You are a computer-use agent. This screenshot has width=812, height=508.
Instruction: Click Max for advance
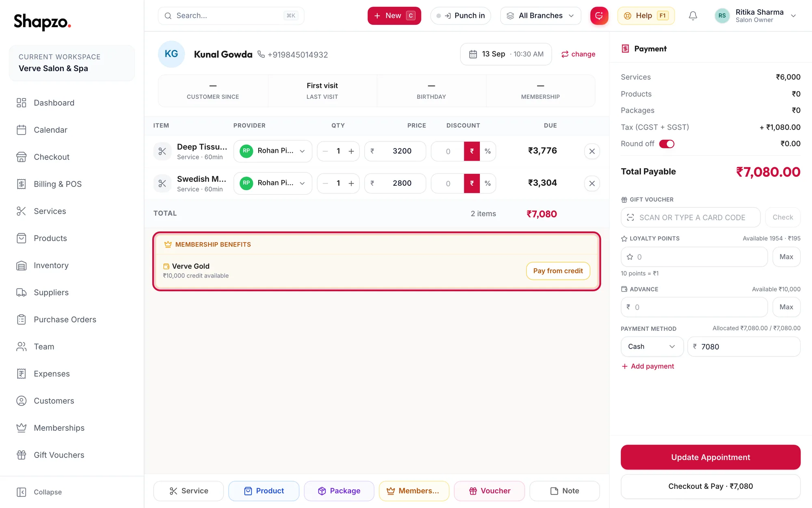click(x=786, y=307)
